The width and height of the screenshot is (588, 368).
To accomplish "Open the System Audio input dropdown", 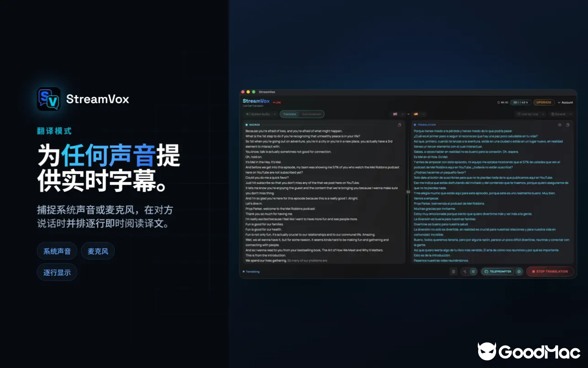I will [260, 114].
